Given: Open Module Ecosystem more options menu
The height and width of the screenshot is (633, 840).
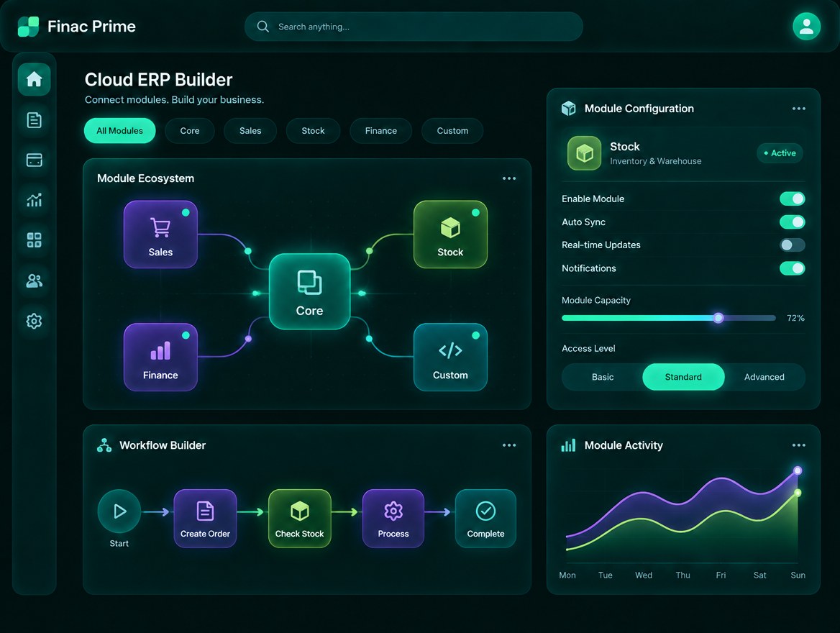Looking at the screenshot, I should (509, 178).
